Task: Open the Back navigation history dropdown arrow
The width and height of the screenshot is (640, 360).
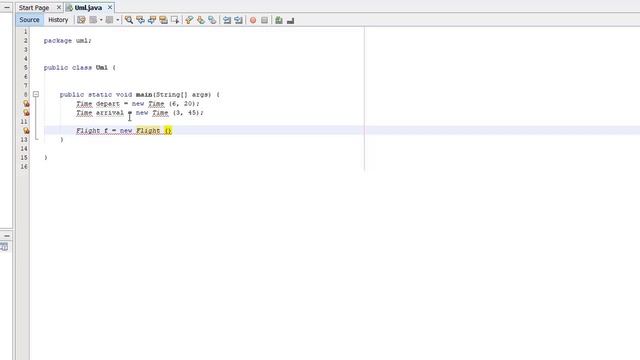Action: [x=101, y=20]
